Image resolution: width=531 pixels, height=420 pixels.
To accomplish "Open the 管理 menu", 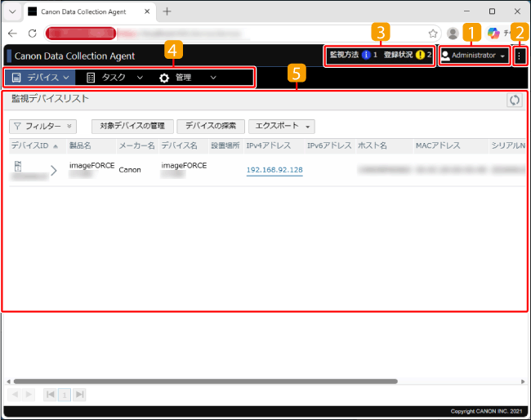I will coord(188,78).
